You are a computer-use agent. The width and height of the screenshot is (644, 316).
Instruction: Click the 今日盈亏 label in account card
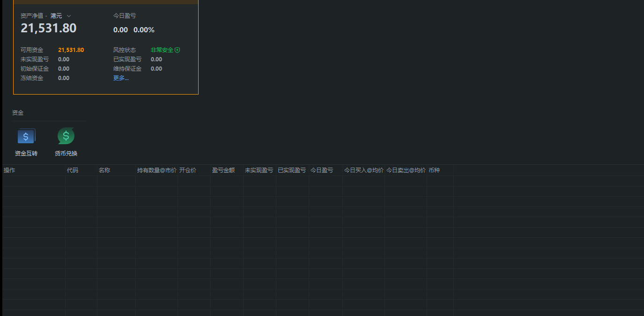coord(125,16)
